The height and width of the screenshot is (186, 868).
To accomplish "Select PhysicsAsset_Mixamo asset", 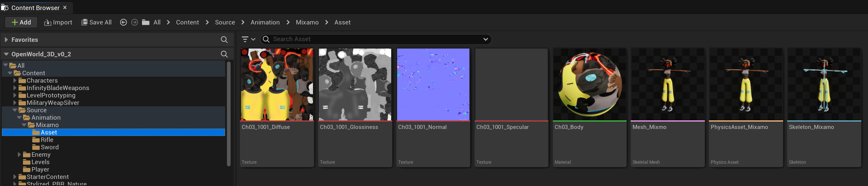I will coord(746,107).
